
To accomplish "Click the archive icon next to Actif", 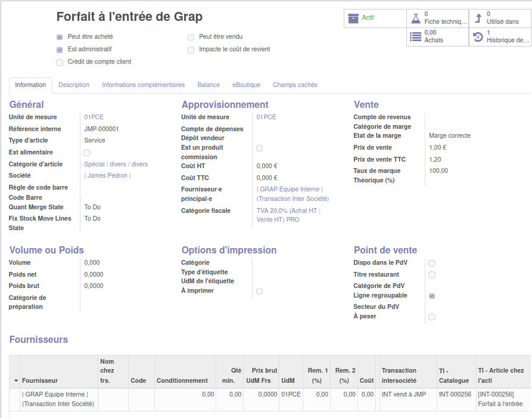I will (353, 18).
